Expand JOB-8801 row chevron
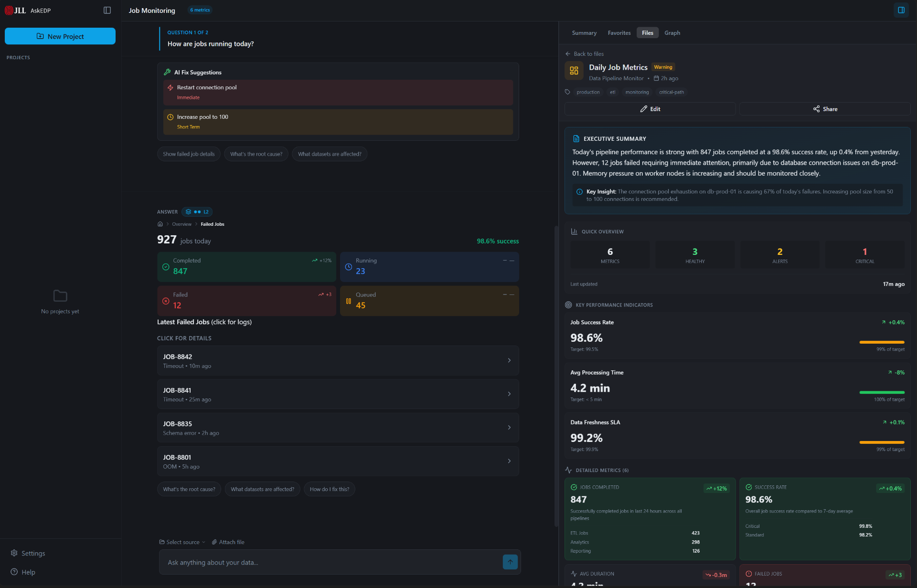The width and height of the screenshot is (917, 588). [509, 461]
